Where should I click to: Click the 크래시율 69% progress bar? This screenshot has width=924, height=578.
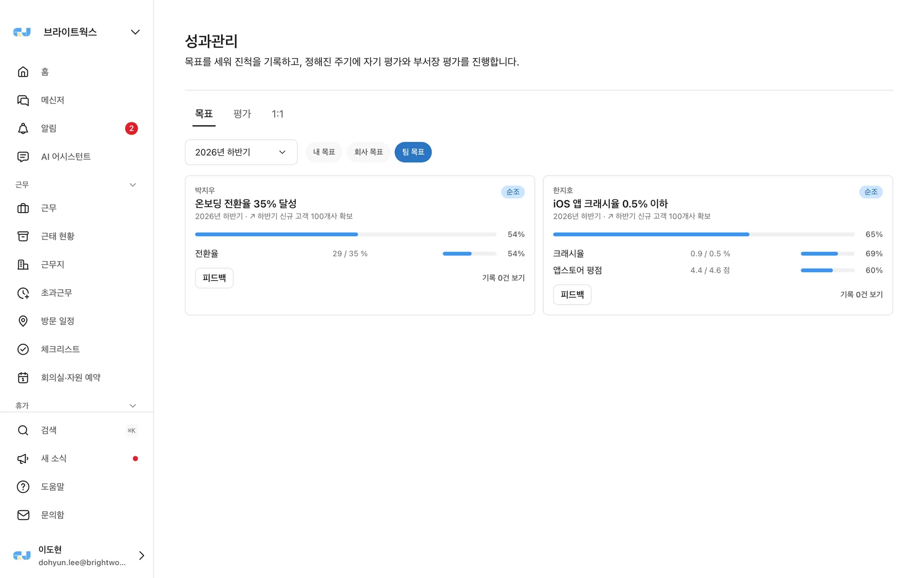(x=827, y=254)
